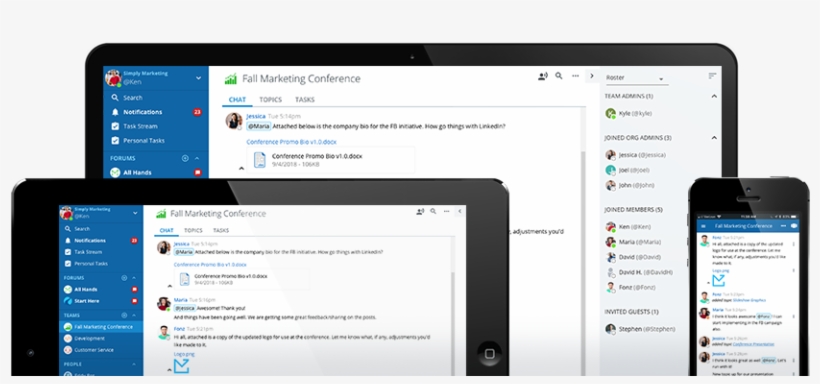Click the @Jessica mention on the tablet

(x=185, y=308)
